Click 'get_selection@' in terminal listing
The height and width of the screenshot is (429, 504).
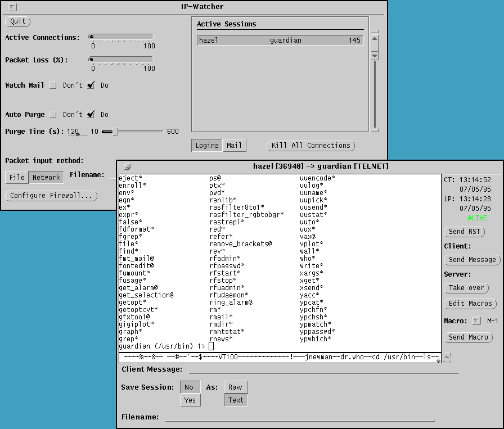coord(146,295)
